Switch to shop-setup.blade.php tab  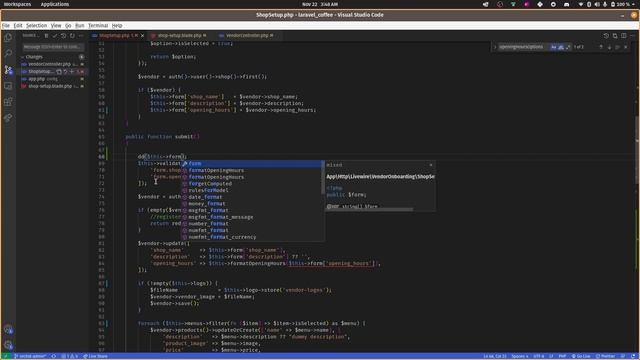pyautogui.click(x=179, y=36)
